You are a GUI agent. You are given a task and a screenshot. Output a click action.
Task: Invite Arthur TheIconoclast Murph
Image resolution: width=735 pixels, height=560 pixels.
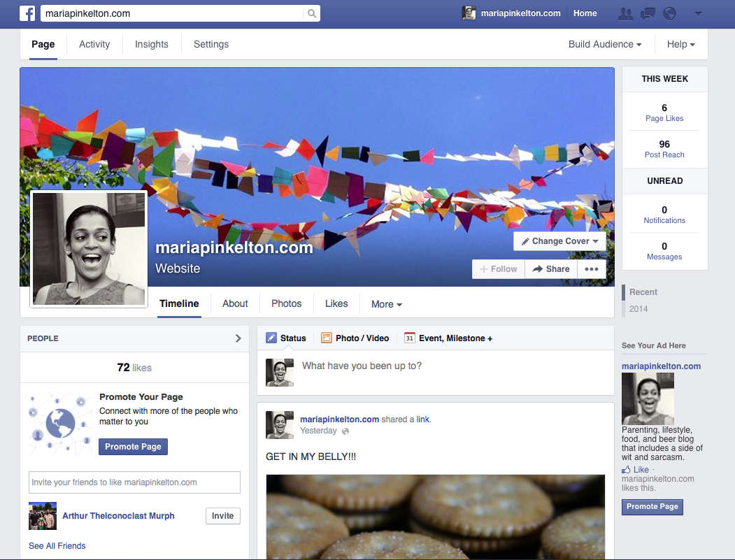(222, 516)
